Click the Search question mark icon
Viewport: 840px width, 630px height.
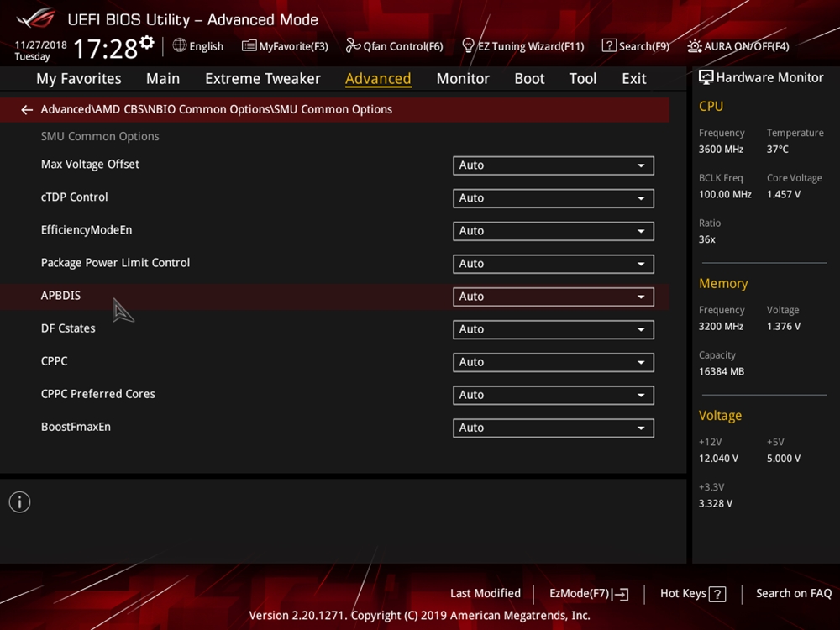608,45
